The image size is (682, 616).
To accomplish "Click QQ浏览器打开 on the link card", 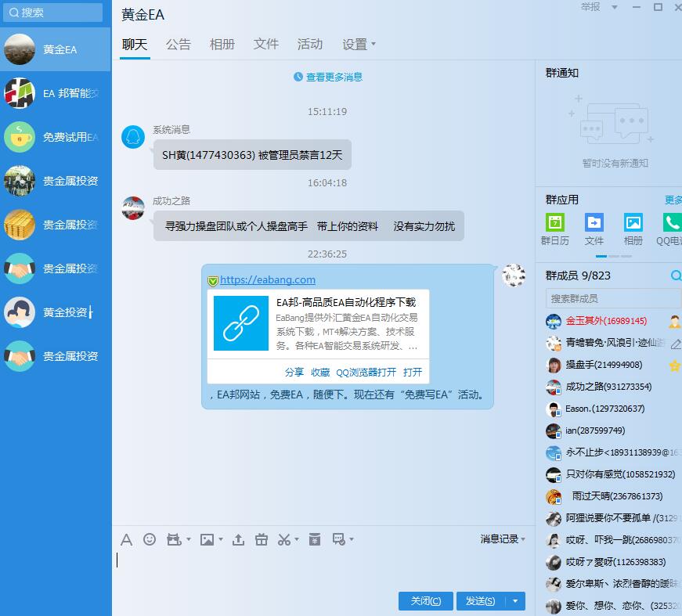I will [366, 372].
